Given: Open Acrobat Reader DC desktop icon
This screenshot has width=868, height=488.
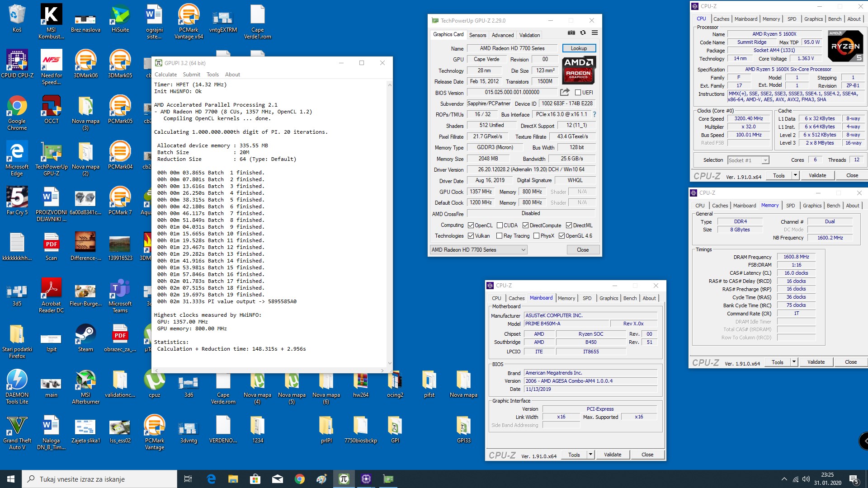Looking at the screenshot, I should click(51, 296).
